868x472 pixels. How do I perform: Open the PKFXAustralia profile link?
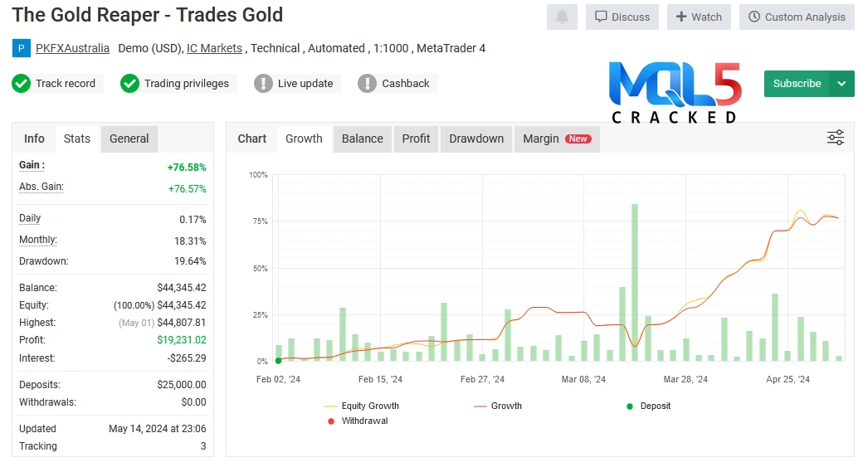(72, 48)
